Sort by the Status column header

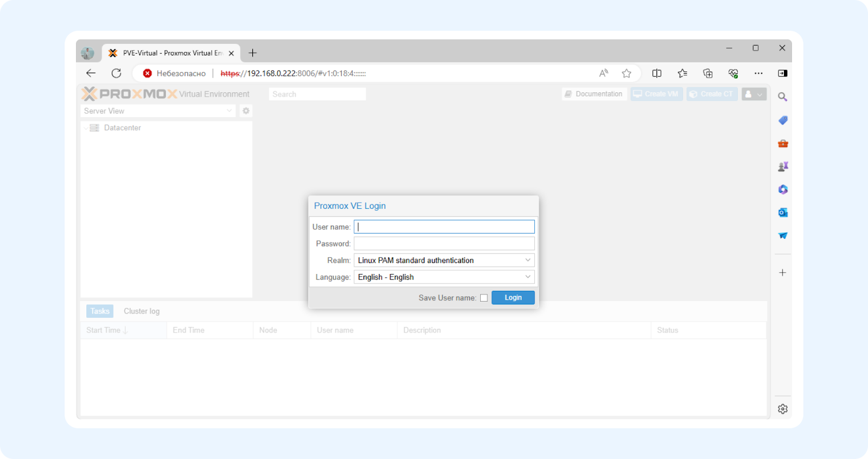tap(709, 330)
